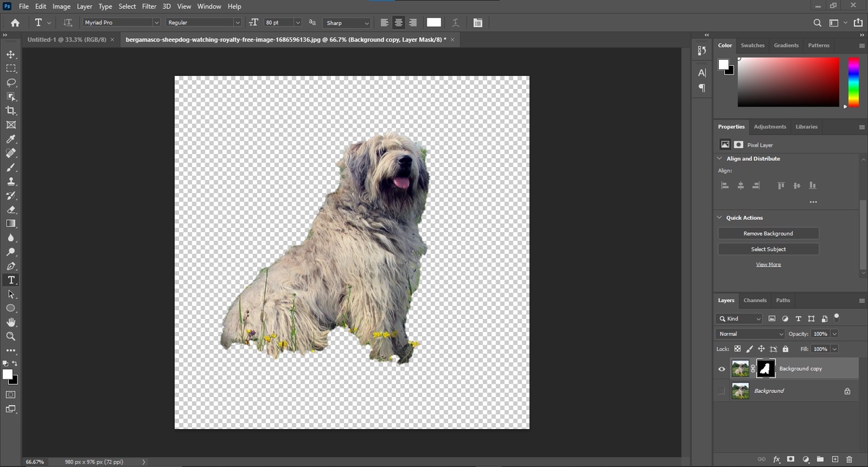The height and width of the screenshot is (467, 868).
Task: Show the Background layer visibility box
Action: click(722, 391)
